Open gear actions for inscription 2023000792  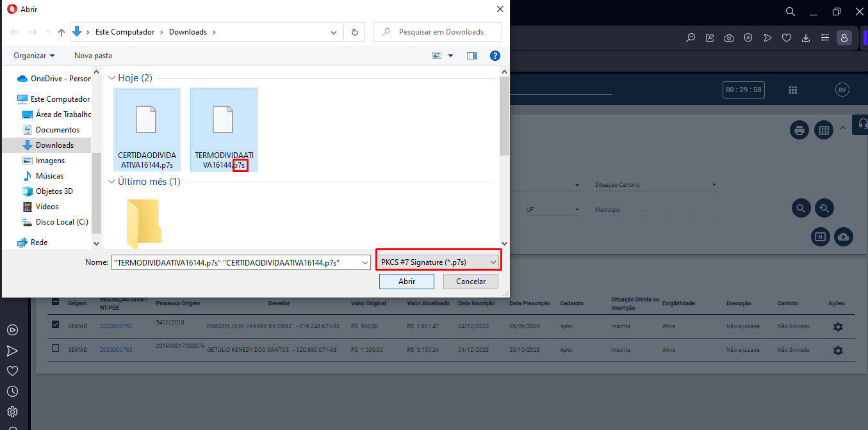837,327
